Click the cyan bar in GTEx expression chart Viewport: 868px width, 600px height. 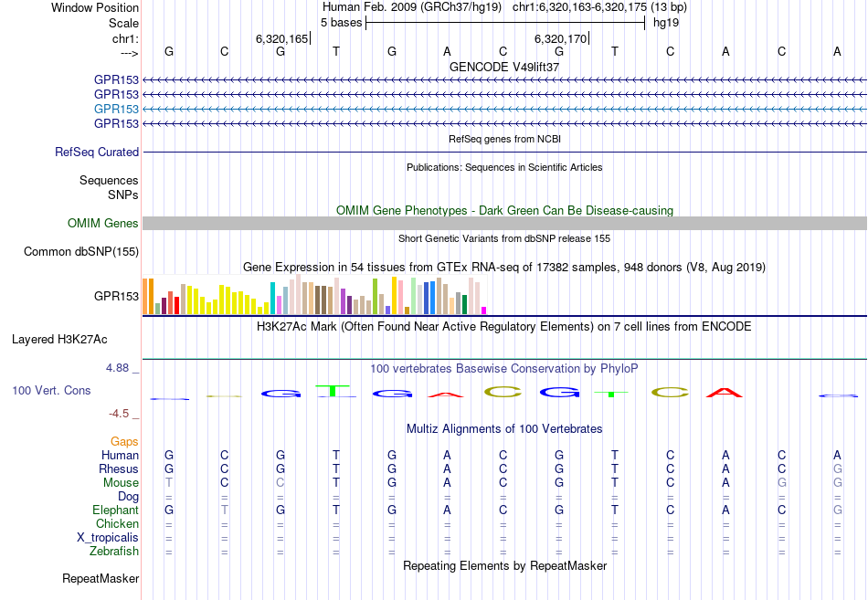(272, 299)
